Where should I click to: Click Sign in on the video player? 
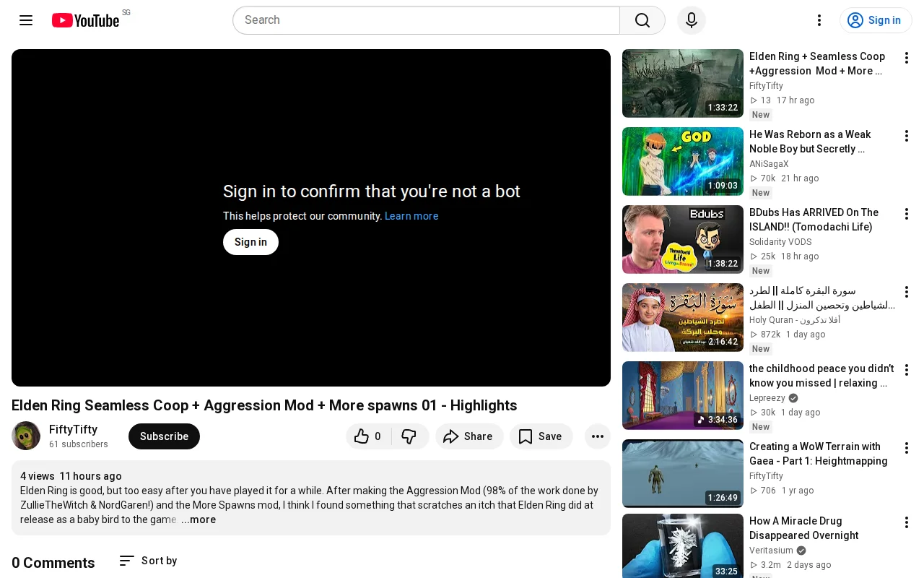250,242
